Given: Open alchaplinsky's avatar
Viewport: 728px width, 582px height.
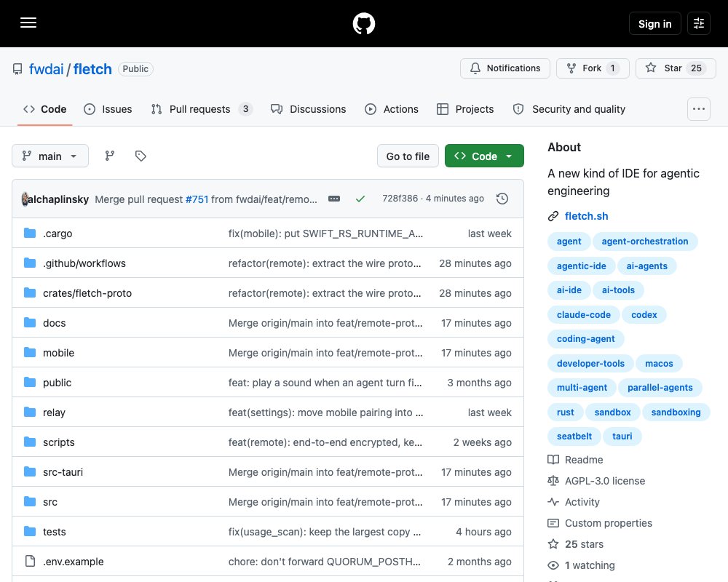Looking at the screenshot, I should 25,199.
